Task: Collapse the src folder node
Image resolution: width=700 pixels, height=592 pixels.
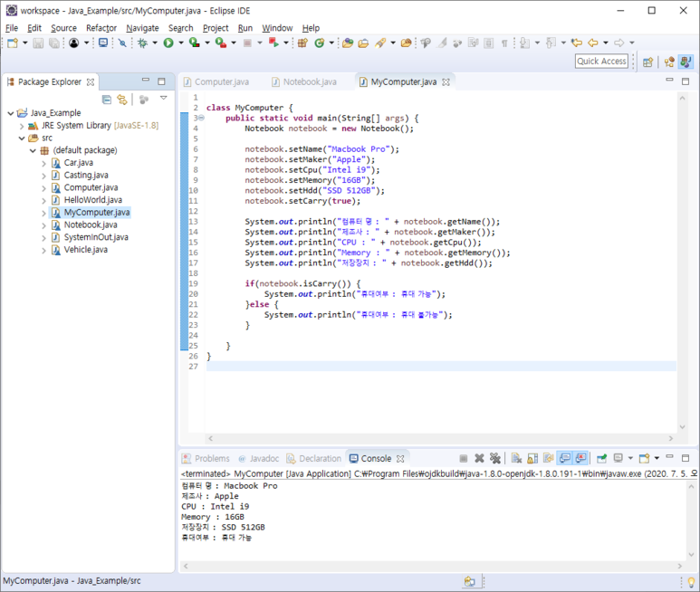Action: coord(22,138)
